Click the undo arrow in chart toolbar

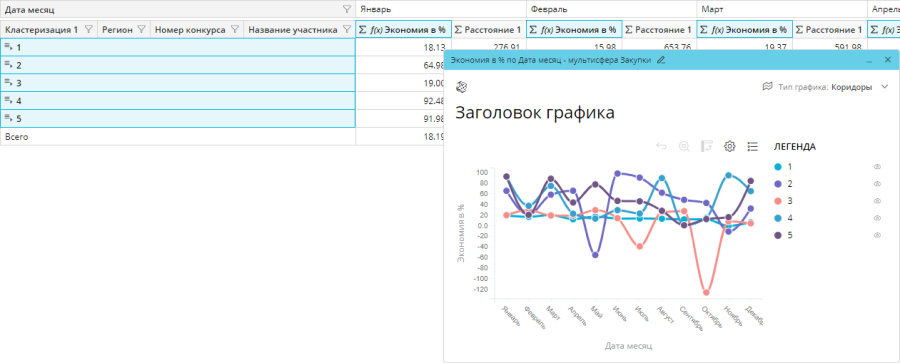[661, 146]
